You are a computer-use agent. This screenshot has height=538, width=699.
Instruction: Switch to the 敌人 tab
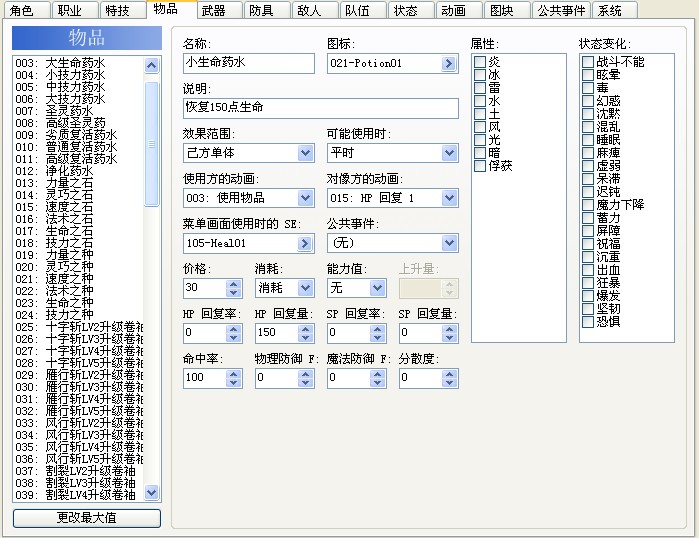click(x=315, y=10)
